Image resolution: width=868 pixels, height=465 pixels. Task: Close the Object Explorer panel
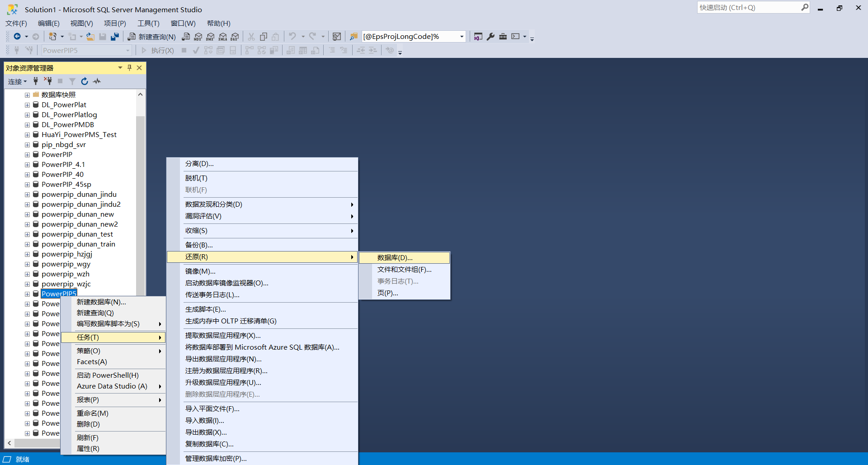click(x=139, y=68)
